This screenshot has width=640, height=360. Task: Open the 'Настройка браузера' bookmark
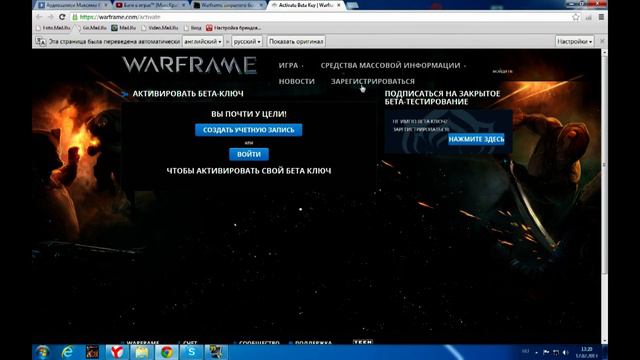tap(233, 28)
